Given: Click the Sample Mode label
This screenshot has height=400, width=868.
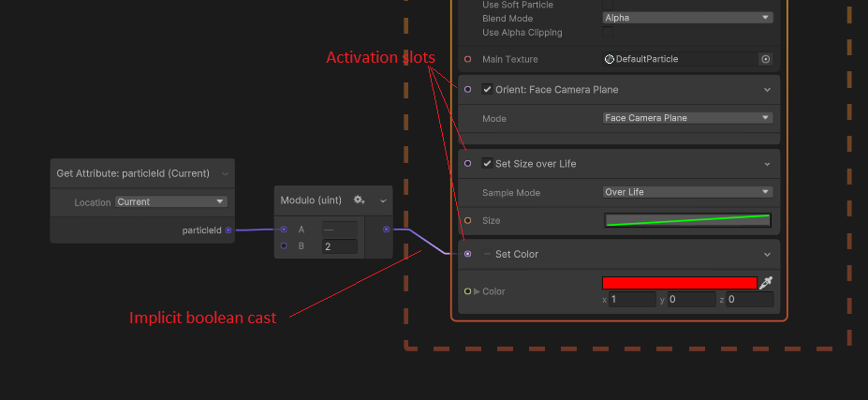Looking at the screenshot, I should (511, 193).
